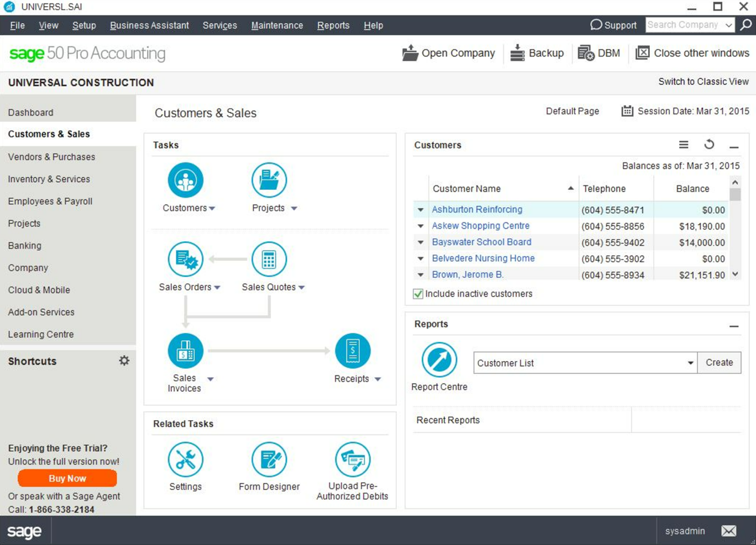Open the Customers task icon
The image size is (756, 545).
pos(185,179)
